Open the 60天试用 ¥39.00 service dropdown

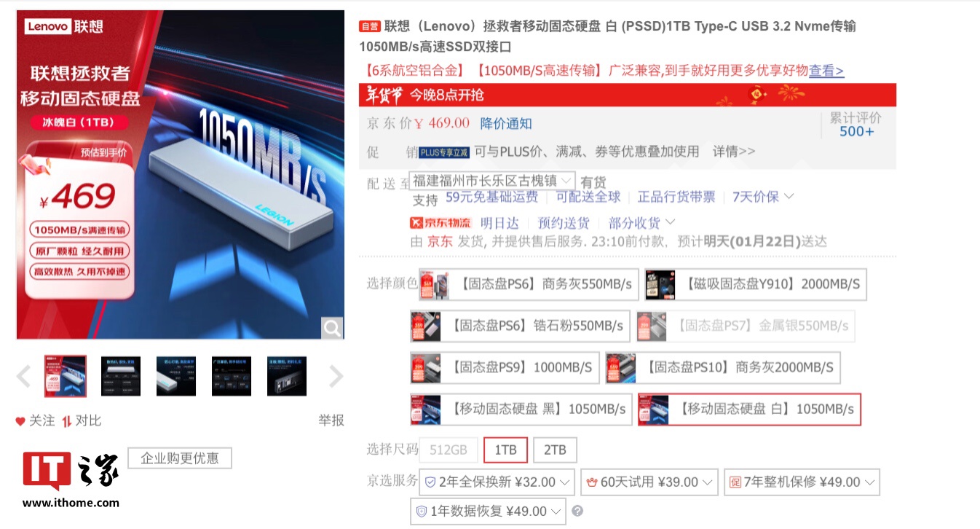point(649,482)
